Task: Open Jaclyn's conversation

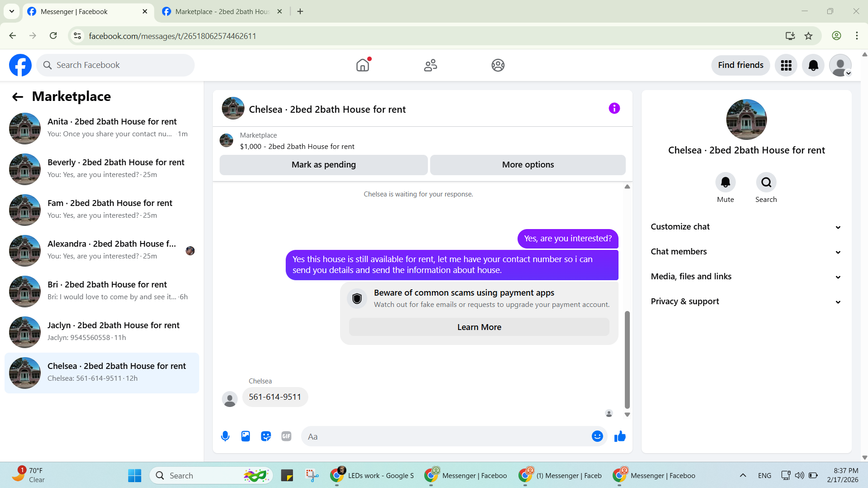Action: click(102, 332)
